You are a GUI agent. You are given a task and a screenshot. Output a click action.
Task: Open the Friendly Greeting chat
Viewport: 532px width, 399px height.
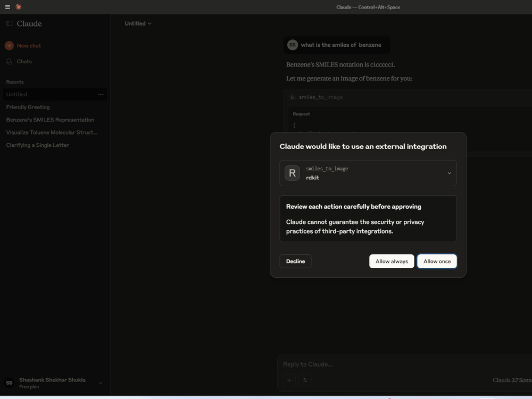tap(28, 107)
